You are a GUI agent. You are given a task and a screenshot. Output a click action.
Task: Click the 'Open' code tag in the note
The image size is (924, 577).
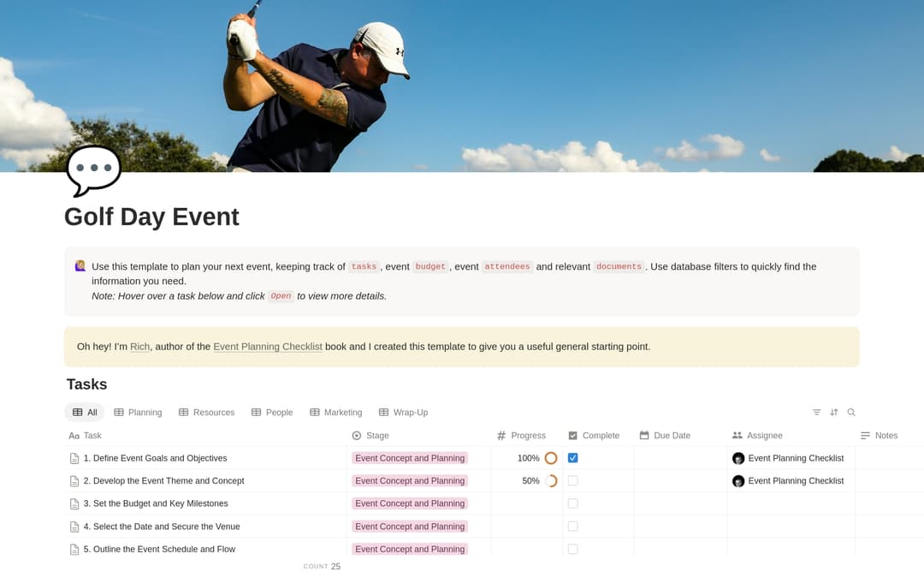coord(281,296)
